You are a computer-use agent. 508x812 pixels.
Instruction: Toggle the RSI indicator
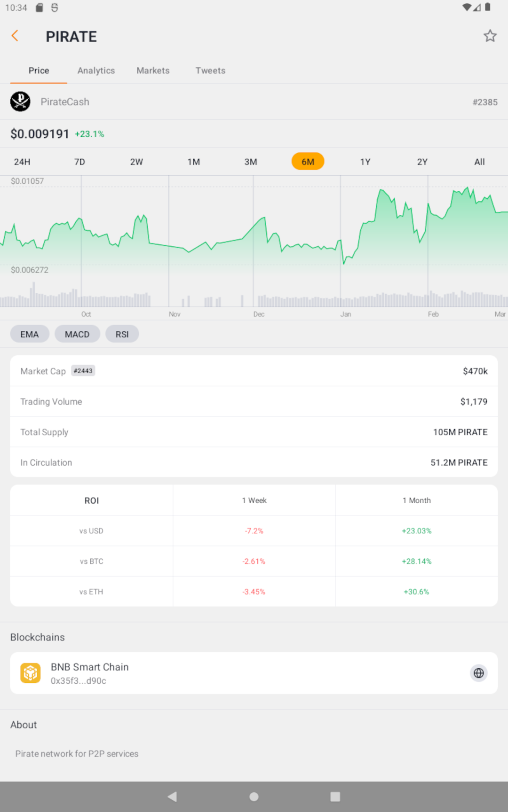pos(122,334)
